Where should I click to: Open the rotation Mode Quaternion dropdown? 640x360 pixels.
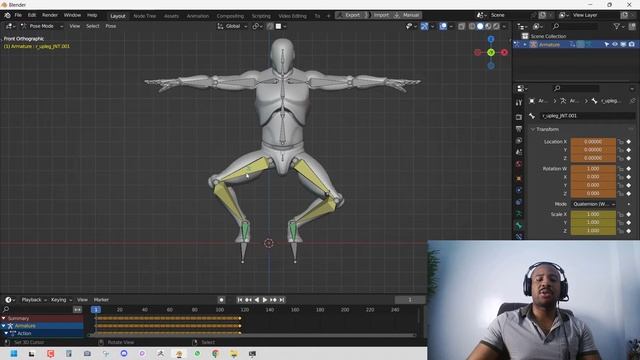pyautogui.click(x=593, y=204)
